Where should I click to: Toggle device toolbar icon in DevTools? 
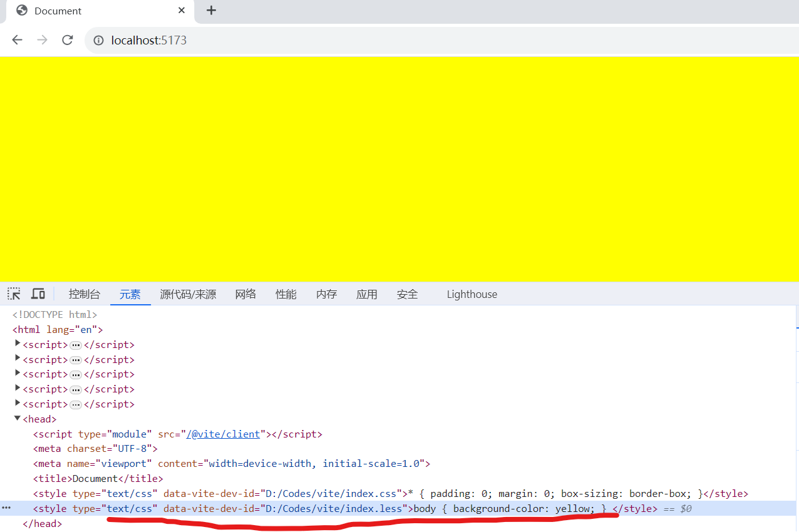38,294
